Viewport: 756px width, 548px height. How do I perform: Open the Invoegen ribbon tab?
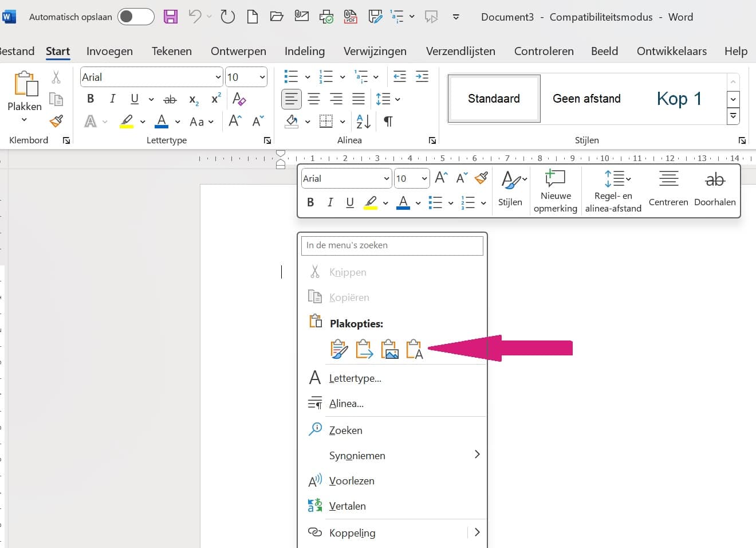(x=109, y=51)
